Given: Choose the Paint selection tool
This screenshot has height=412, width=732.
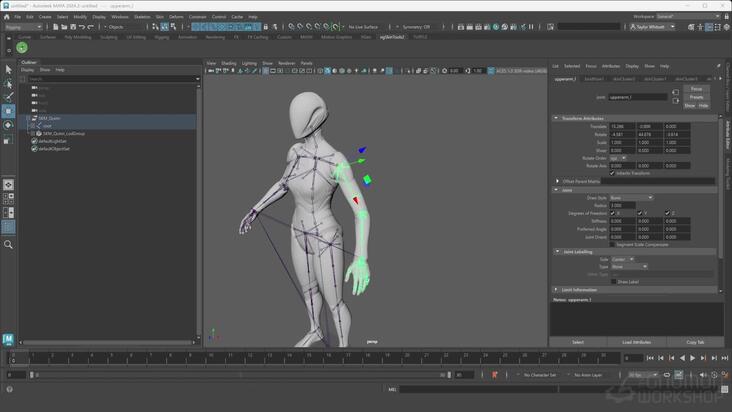Looking at the screenshot, I should pos(9,97).
